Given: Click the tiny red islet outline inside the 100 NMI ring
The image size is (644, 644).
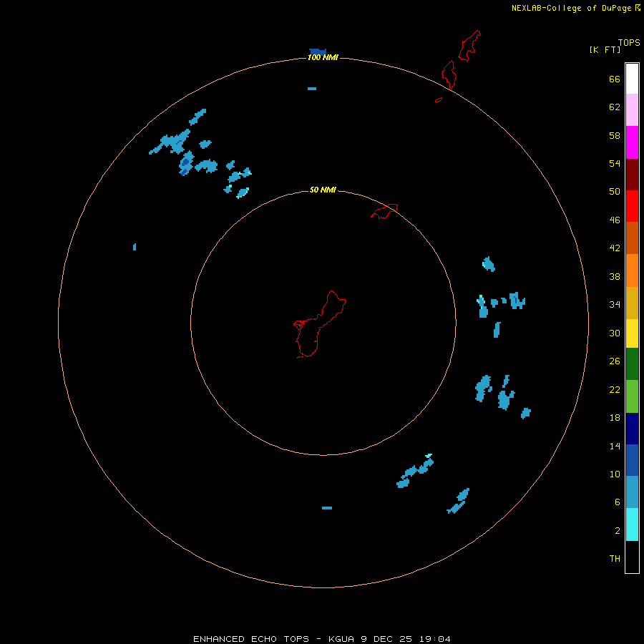Looking at the screenshot, I should (x=439, y=99).
